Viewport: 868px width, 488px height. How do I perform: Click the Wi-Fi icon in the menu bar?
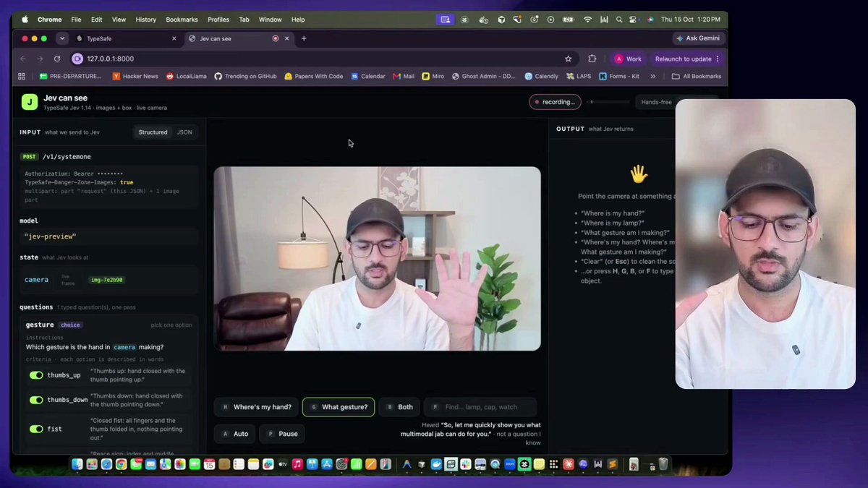point(587,20)
